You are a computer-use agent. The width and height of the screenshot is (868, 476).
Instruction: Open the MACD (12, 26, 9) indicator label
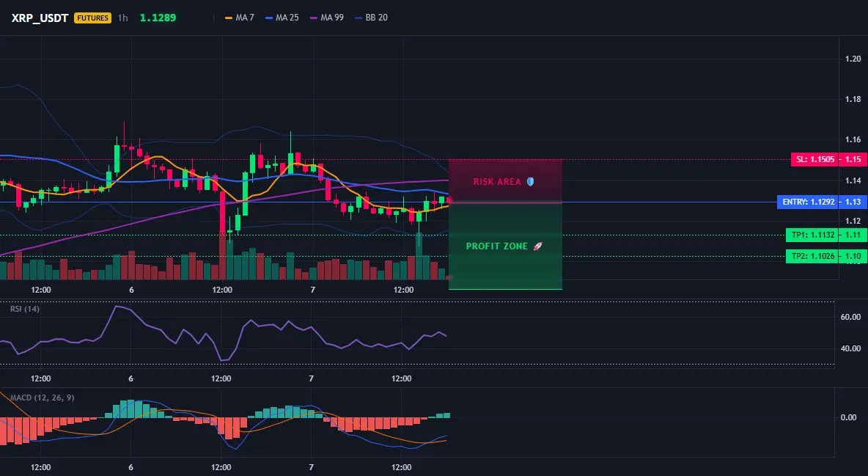[43, 398]
